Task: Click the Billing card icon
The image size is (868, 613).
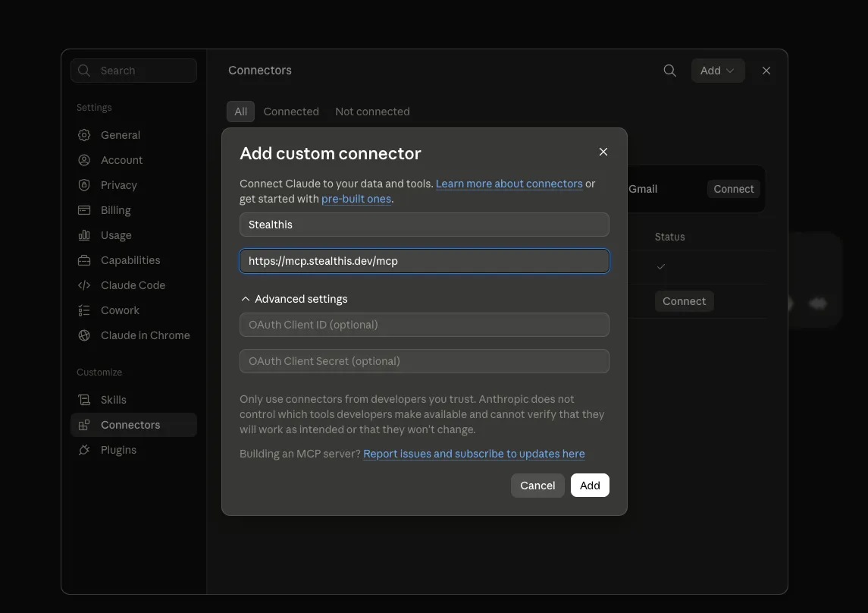Action: pyautogui.click(x=84, y=210)
